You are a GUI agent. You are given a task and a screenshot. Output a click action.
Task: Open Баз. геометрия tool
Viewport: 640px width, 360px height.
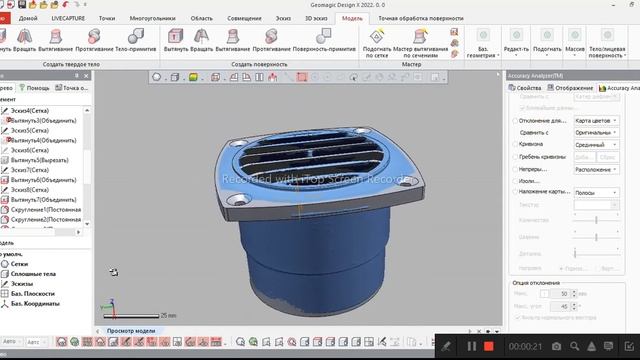pyautogui.click(x=483, y=43)
